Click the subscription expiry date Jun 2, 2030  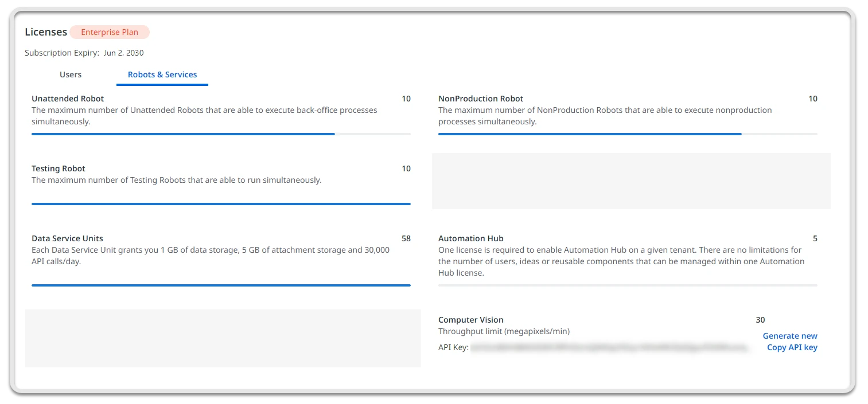(123, 53)
